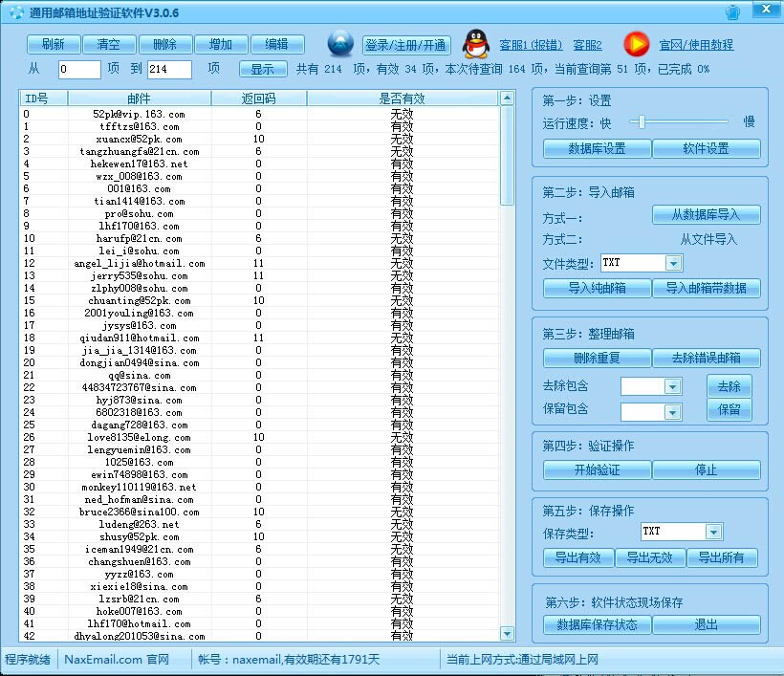Click NaxEmail.com 官网 in status bar
This screenshot has height=676, width=784.
(117, 660)
